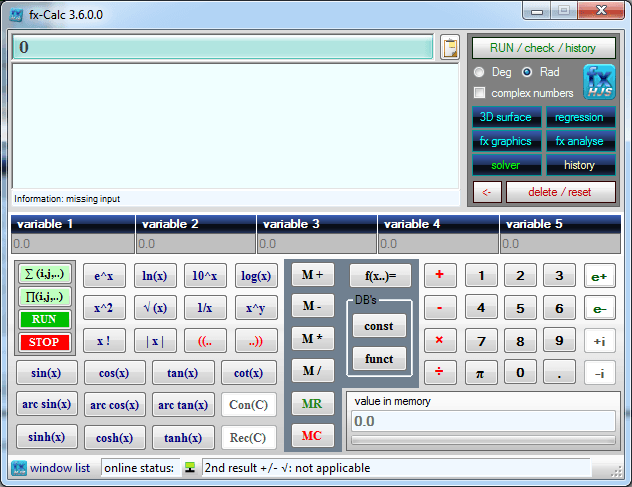Insert the e^x function
The height and width of the screenshot is (487, 632).
tap(104, 276)
